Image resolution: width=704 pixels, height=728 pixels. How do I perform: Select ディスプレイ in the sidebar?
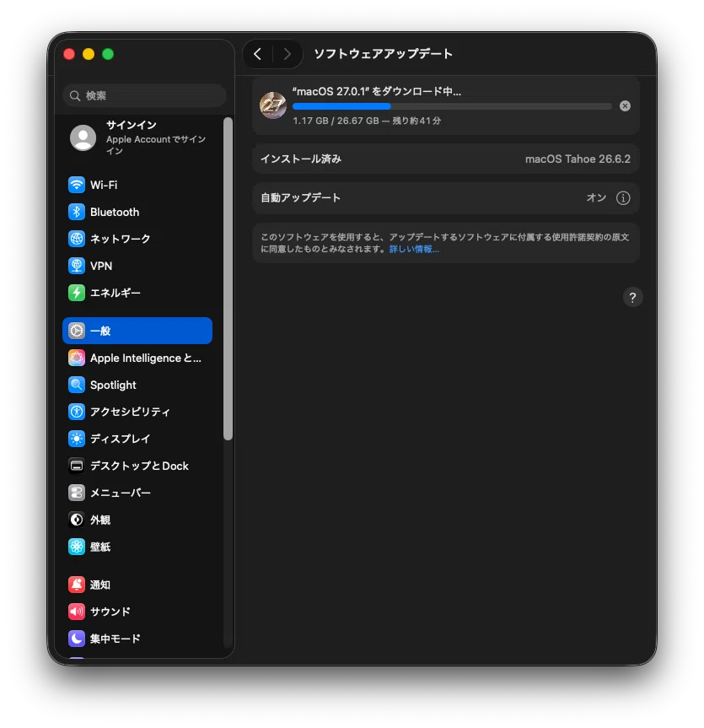(x=137, y=439)
